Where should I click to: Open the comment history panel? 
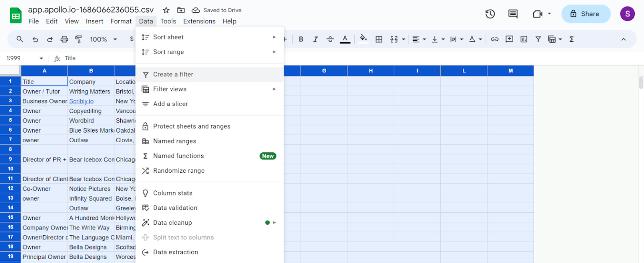(512, 14)
